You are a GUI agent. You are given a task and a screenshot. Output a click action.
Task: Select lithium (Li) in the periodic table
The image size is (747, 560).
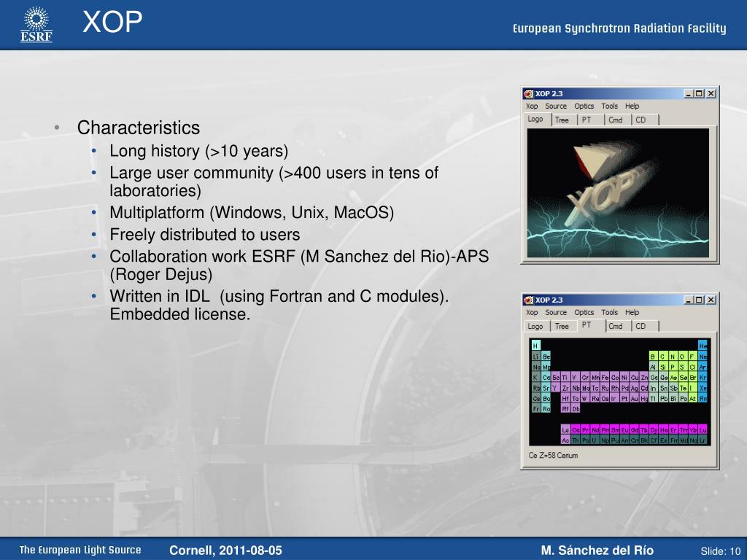(536, 356)
